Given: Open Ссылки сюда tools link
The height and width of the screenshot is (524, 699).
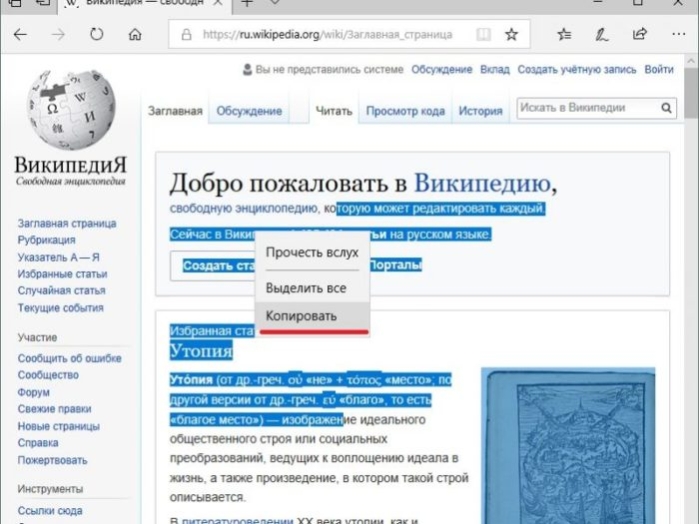Looking at the screenshot, I should [x=50, y=511].
